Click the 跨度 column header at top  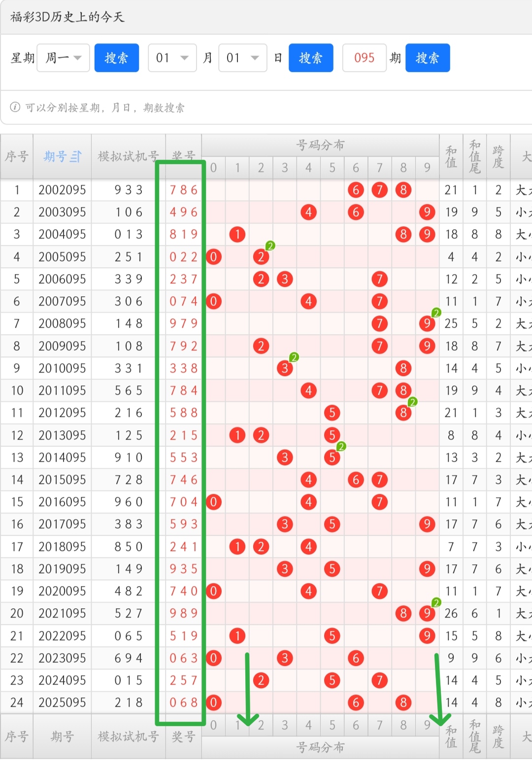[x=498, y=157]
